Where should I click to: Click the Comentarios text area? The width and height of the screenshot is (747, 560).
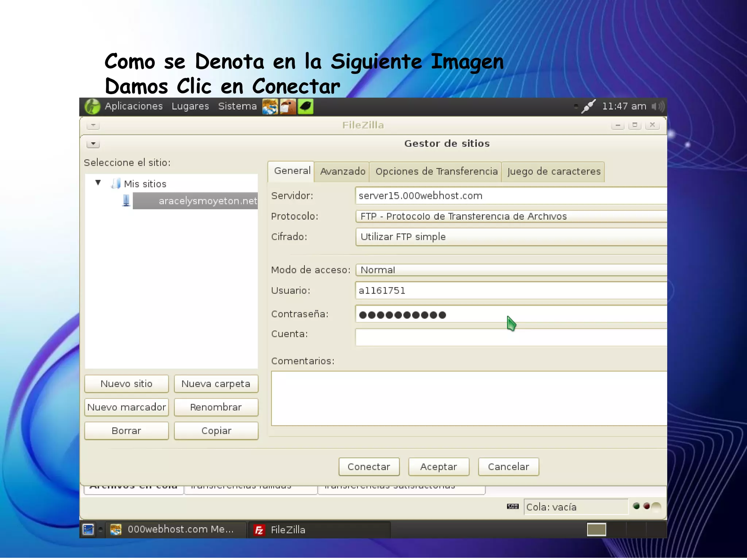469,398
